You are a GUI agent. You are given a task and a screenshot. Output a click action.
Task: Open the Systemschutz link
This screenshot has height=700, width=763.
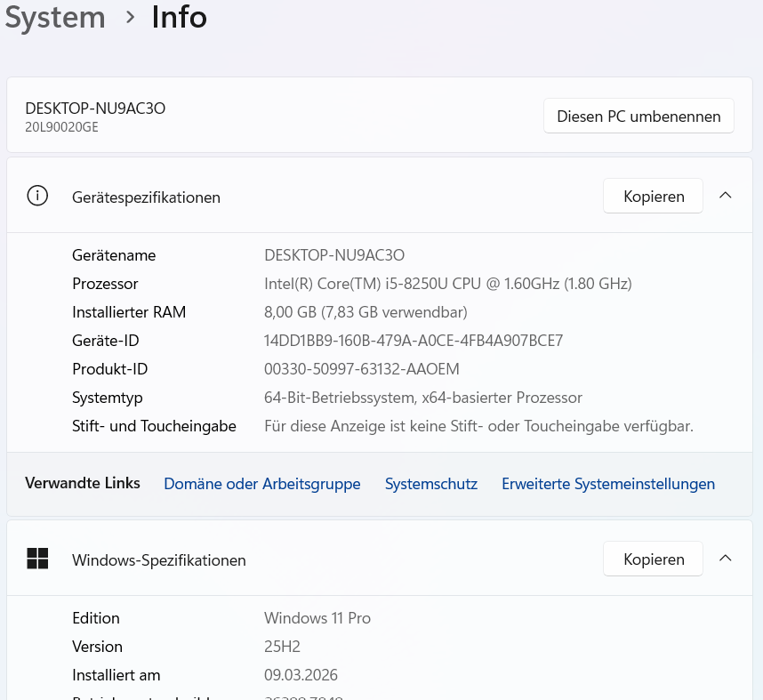431,484
